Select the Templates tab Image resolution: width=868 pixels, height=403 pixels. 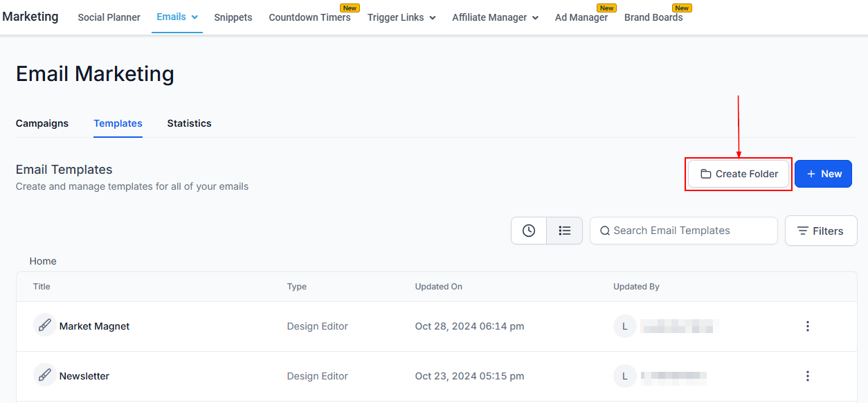tap(118, 123)
